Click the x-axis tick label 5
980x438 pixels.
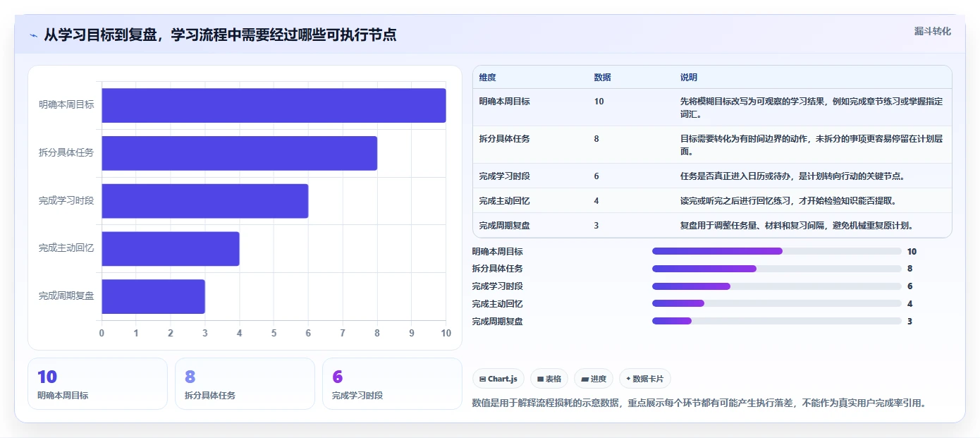tap(274, 333)
